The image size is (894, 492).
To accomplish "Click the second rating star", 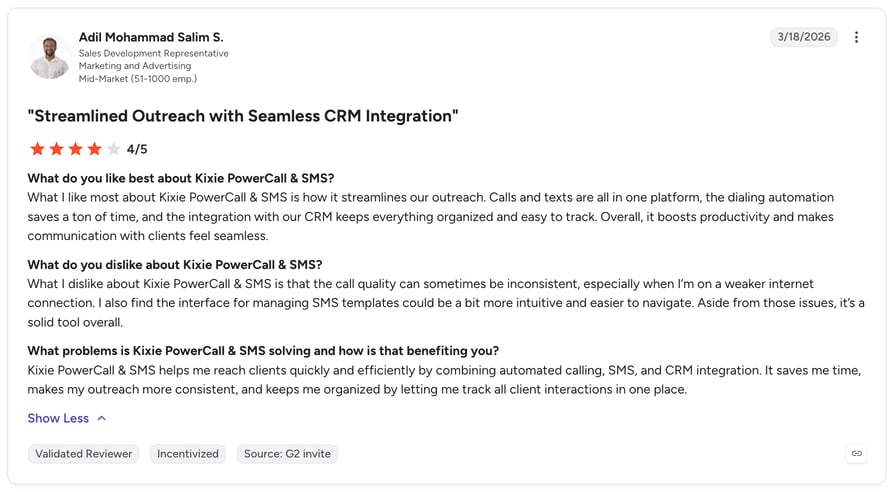I will tap(56, 149).
